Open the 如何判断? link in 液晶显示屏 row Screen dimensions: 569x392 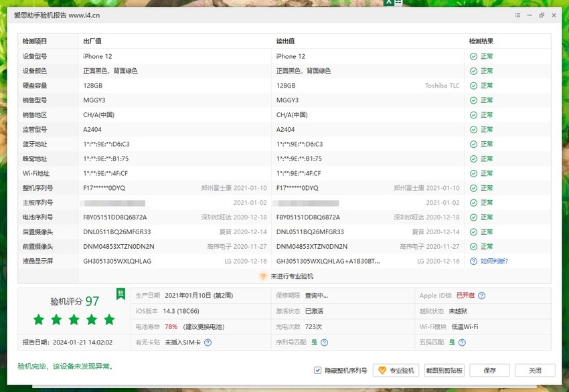[494, 261]
